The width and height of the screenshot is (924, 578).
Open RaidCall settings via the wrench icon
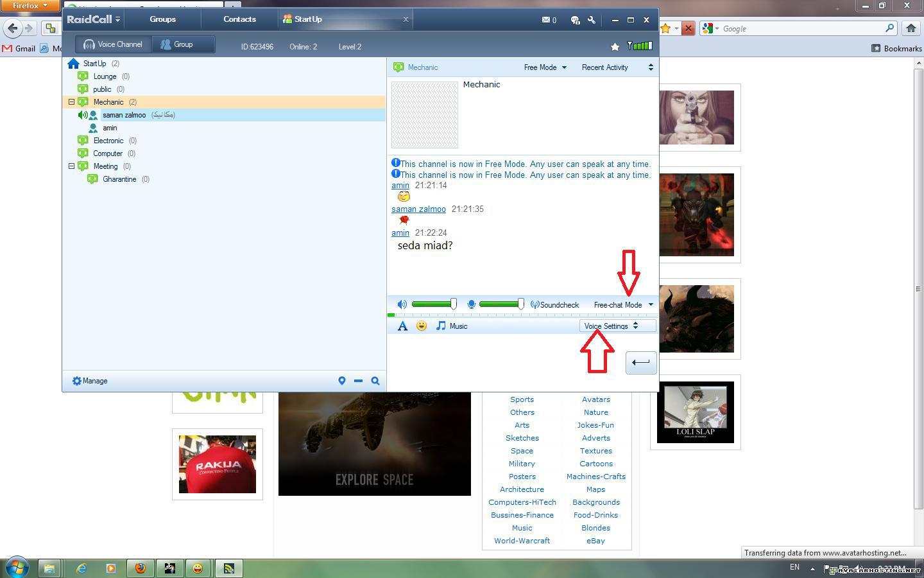[x=591, y=20]
